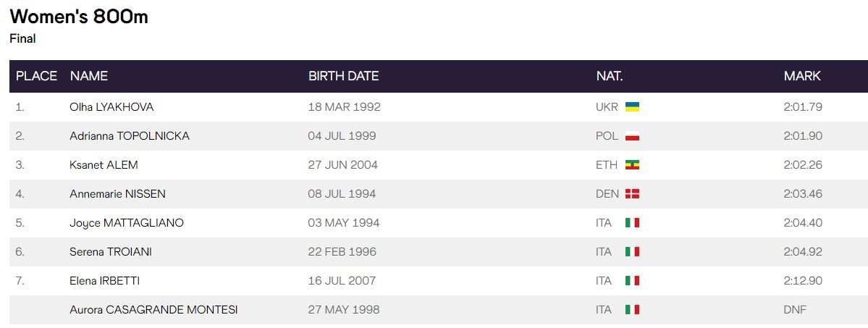Click the NAT. column header
Viewport: 868px width, 328px height.
[x=610, y=76]
